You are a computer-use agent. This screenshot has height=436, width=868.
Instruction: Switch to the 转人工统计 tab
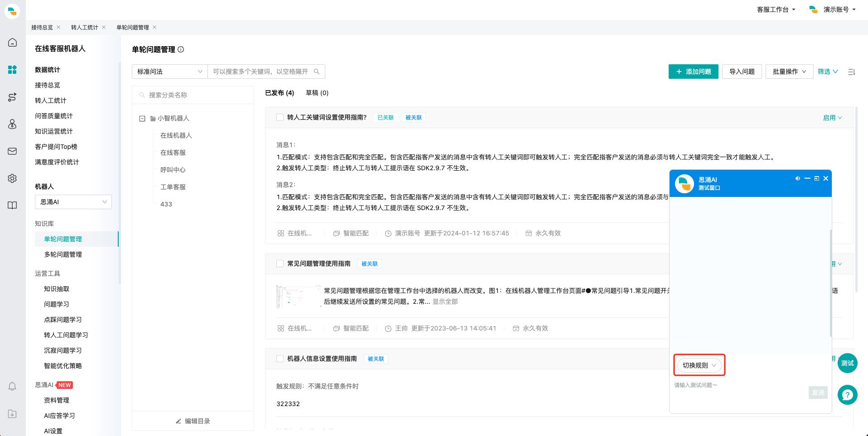pyautogui.click(x=85, y=27)
